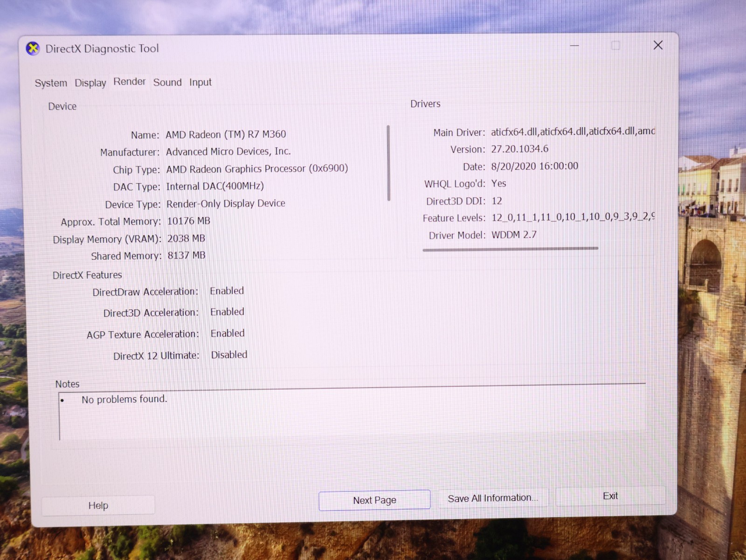This screenshot has height=560, width=746.
Task: Switch to the System tab
Action: (x=51, y=83)
